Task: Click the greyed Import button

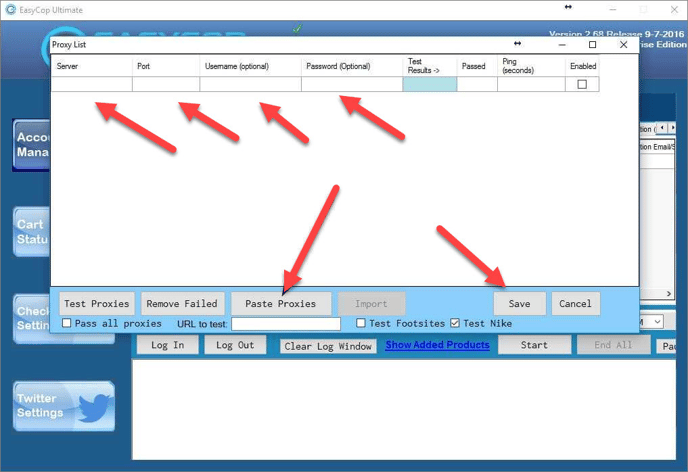Action: click(371, 304)
